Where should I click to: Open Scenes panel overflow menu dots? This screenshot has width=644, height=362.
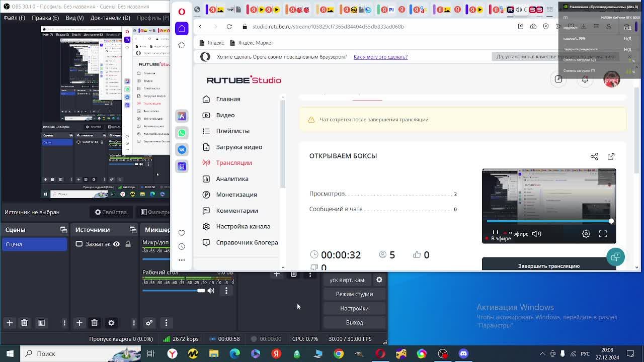pyautogui.click(x=64, y=323)
